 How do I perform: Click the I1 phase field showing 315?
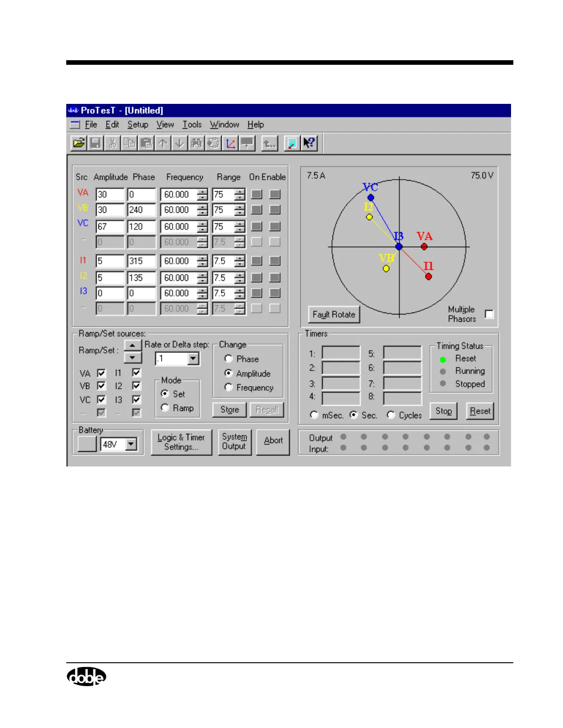[x=142, y=261]
